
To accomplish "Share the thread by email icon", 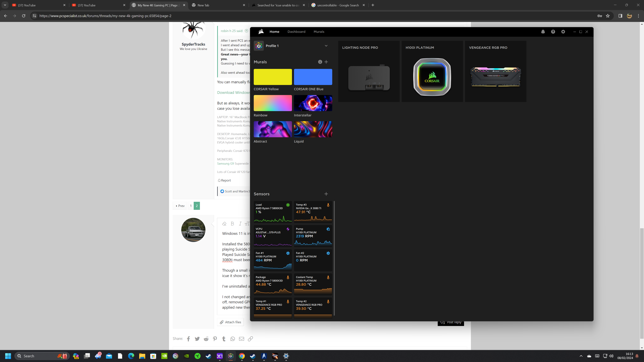I will [x=241, y=339].
